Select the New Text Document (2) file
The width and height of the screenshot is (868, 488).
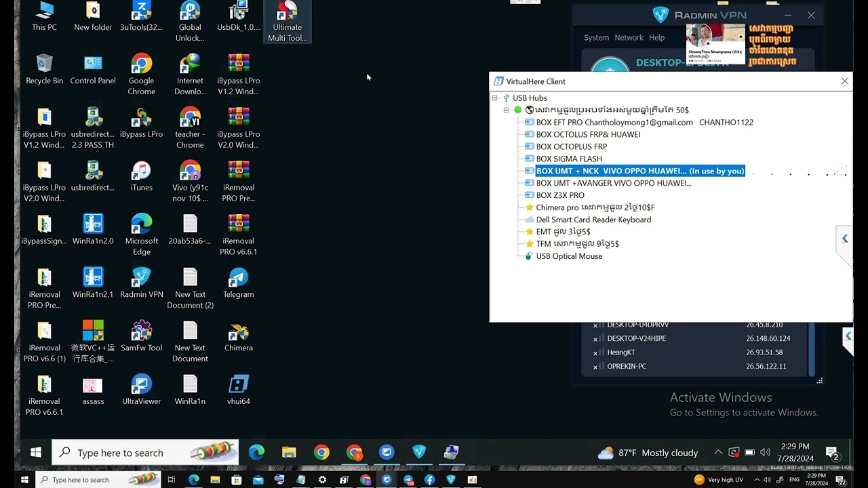[x=190, y=289]
